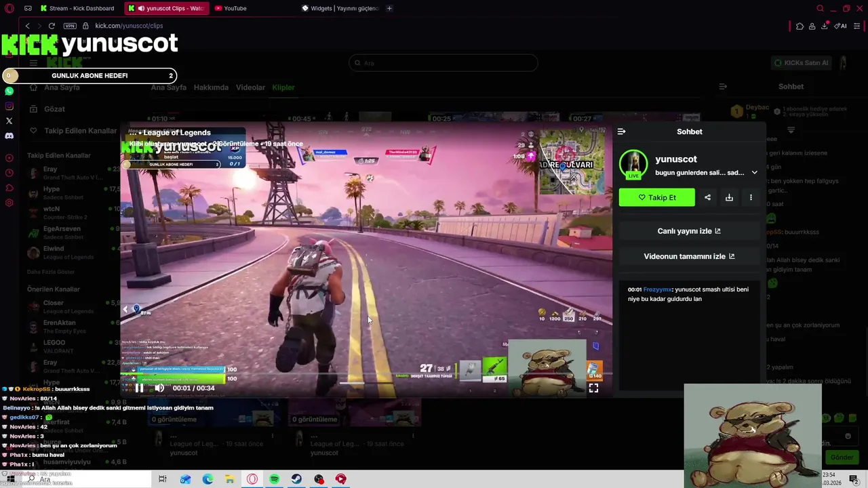The width and height of the screenshot is (868, 488).
Task: Select Videolar channel tab
Action: click(250, 87)
